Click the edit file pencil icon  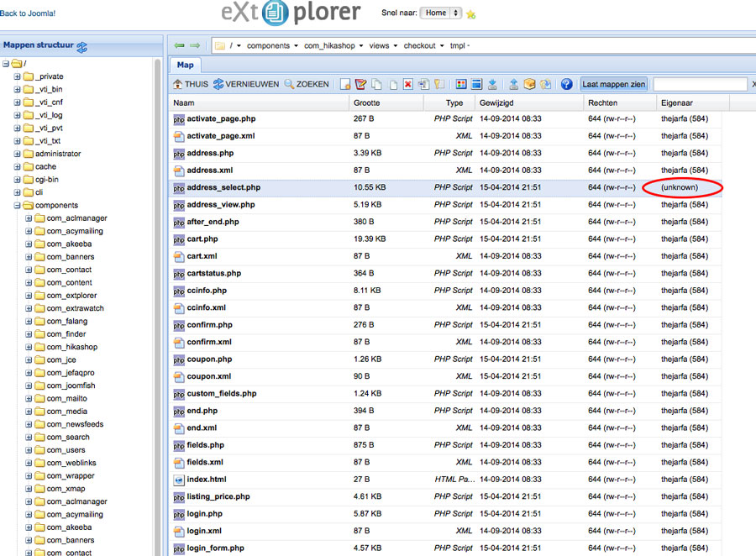pyautogui.click(x=360, y=84)
